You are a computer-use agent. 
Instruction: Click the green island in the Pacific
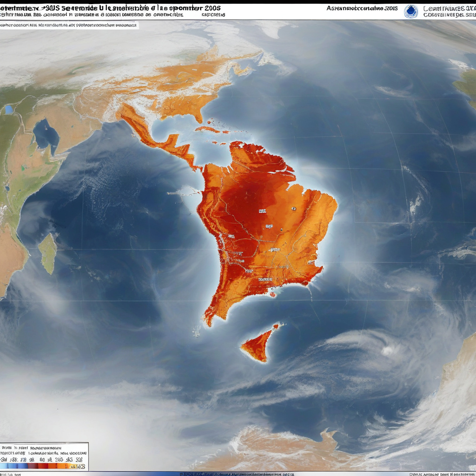[x=48, y=252]
